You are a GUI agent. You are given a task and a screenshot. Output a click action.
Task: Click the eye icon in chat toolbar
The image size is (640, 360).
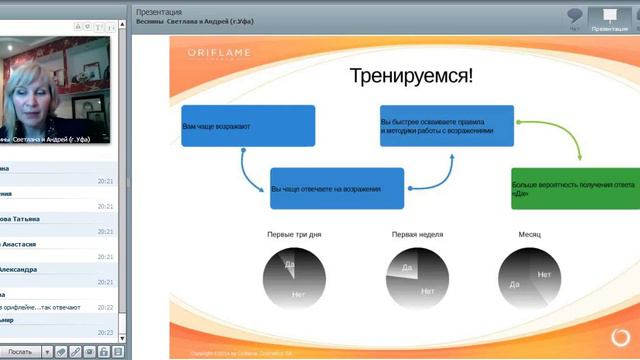click(x=90, y=351)
